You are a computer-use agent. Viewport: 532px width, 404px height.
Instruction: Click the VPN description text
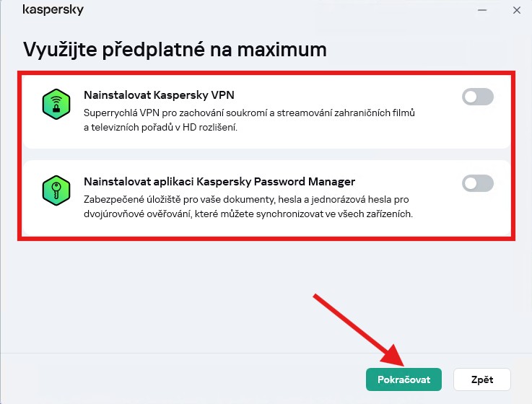tap(249, 120)
